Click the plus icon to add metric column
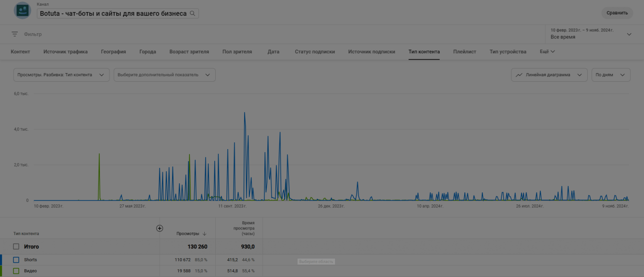 [x=160, y=228]
